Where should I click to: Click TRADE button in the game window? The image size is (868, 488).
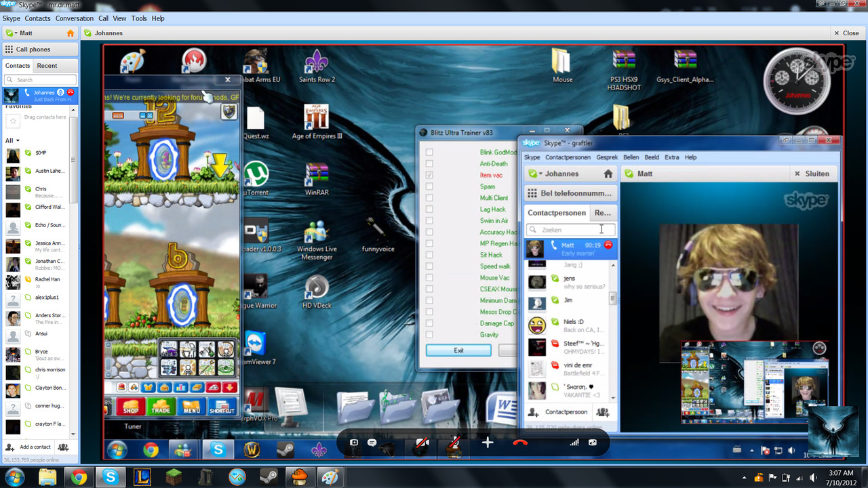[161, 407]
